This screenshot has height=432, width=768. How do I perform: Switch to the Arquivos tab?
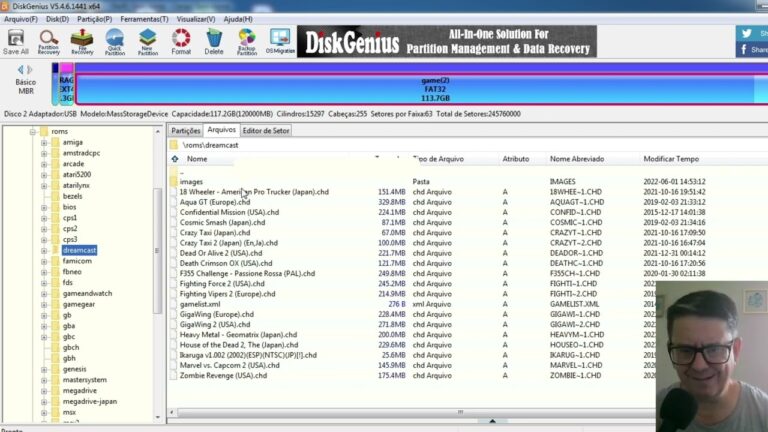[x=221, y=130]
